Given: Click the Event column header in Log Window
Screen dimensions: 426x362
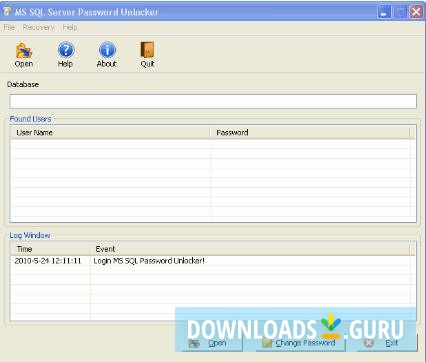Looking at the screenshot, I should pos(250,249).
